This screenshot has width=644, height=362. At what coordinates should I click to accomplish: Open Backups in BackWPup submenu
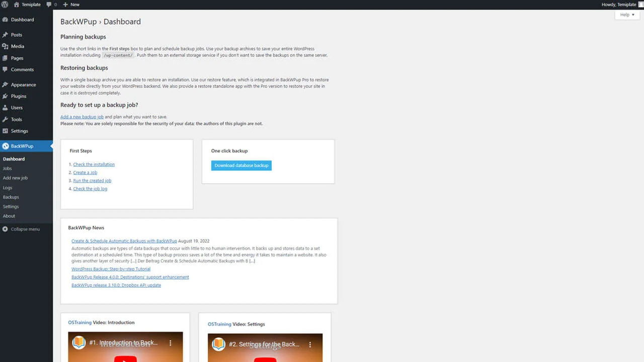pos(11,197)
